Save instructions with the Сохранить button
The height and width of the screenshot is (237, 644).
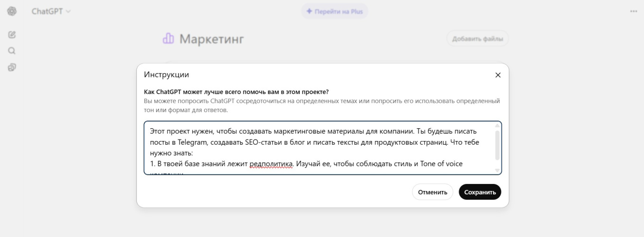click(x=480, y=192)
